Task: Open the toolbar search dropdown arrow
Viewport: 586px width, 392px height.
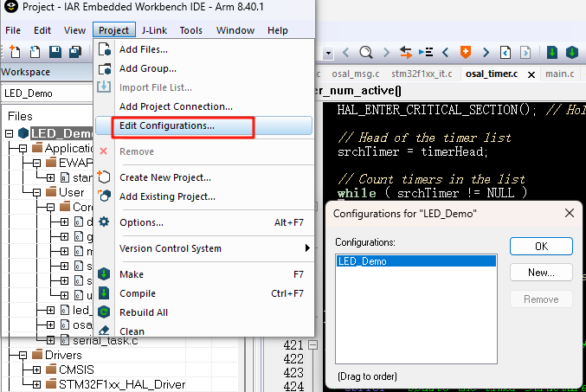Action: [x=328, y=53]
